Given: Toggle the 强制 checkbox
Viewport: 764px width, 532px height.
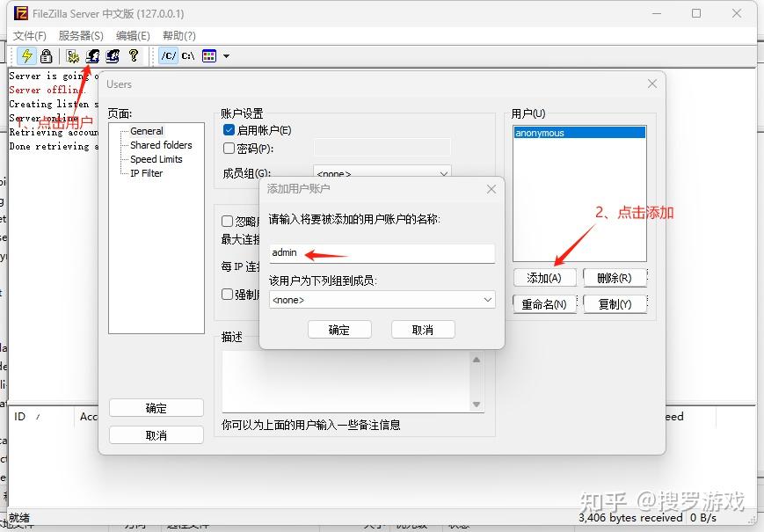Looking at the screenshot, I should tap(227, 295).
